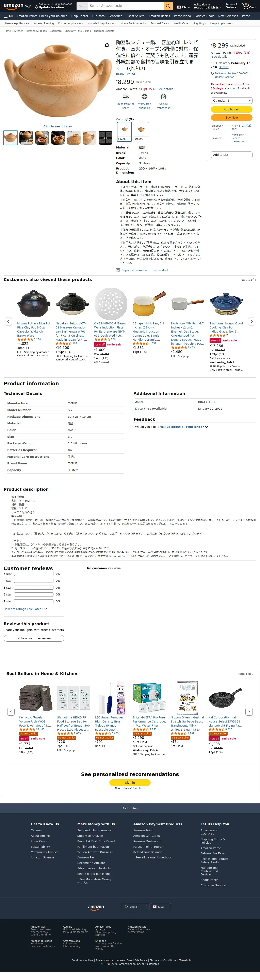
Task: Open Customer Support footer link
Action: (213, 885)
